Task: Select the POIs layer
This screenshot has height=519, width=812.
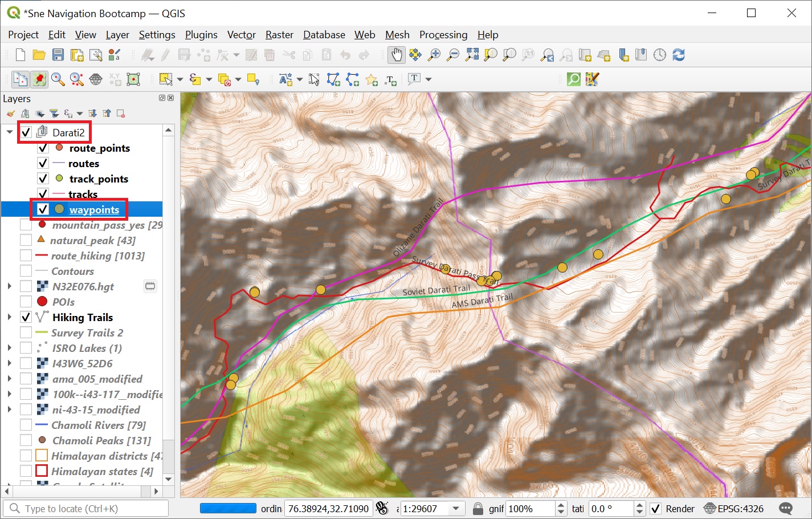Action: pyautogui.click(x=63, y=302)
